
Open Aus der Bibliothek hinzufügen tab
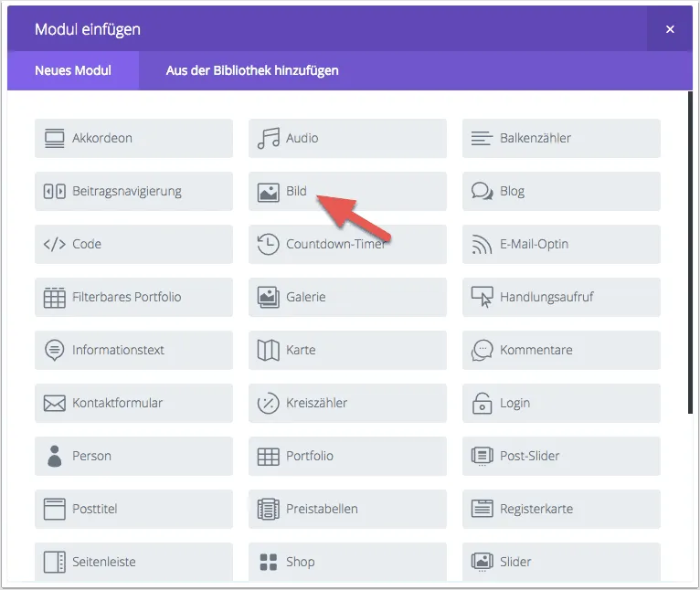coord(252,70)
